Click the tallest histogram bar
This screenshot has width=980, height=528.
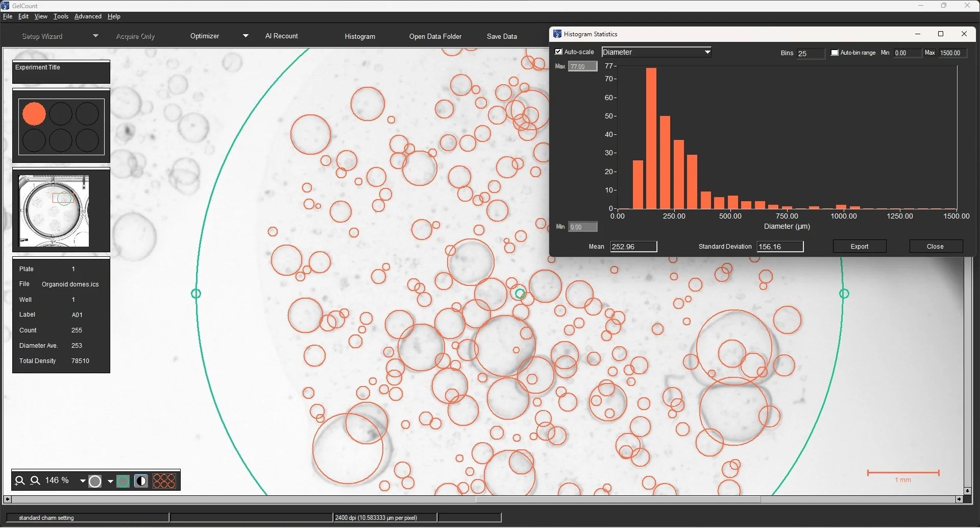(651, 138)
